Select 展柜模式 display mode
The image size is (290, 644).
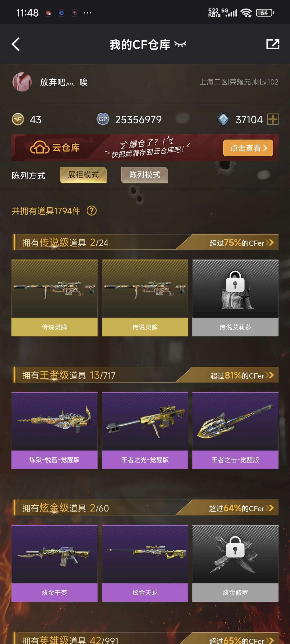pyautogui.click(x=83, y=175)
